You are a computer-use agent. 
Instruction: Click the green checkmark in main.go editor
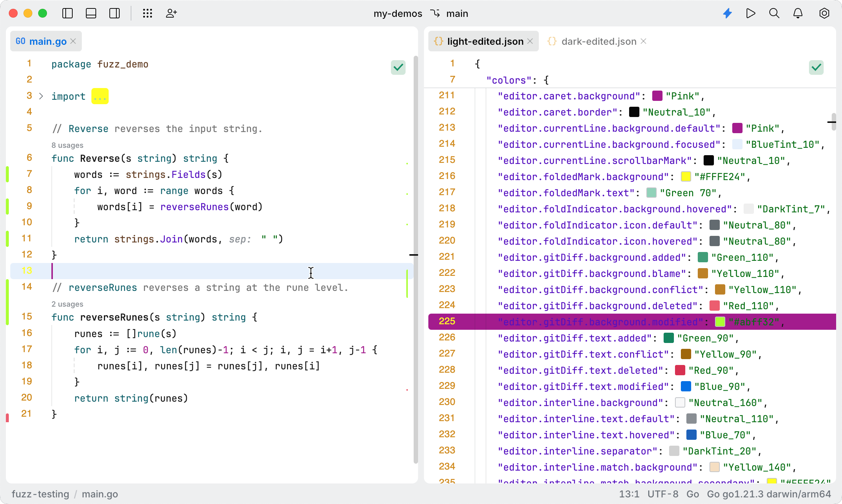pyautogui.click(x=398, y=67)
